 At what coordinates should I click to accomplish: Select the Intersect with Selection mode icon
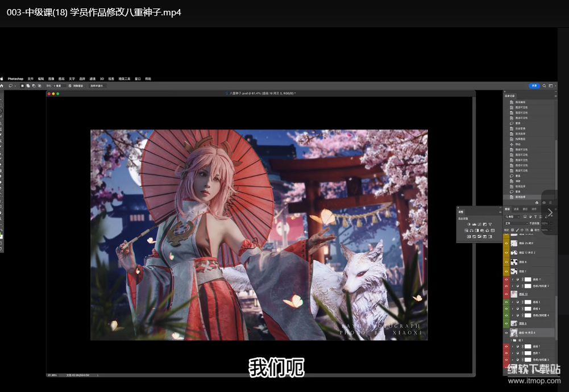(x=40, y=86)
